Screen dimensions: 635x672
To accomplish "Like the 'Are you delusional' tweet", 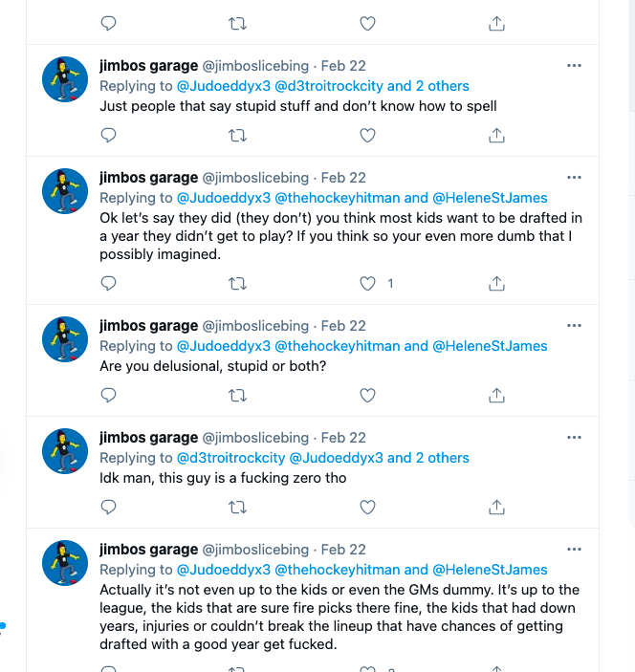I will (x=367, y=395).
